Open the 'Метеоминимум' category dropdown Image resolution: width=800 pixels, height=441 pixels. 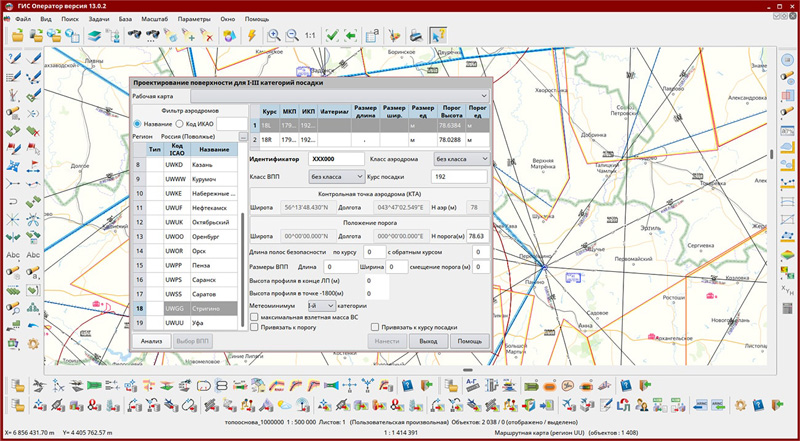click(320, 305)
